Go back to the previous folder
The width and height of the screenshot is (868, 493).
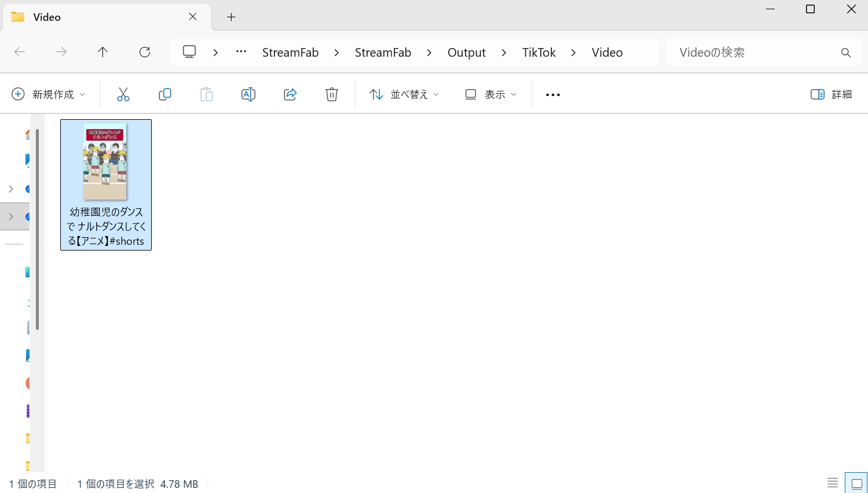(20, 52)
